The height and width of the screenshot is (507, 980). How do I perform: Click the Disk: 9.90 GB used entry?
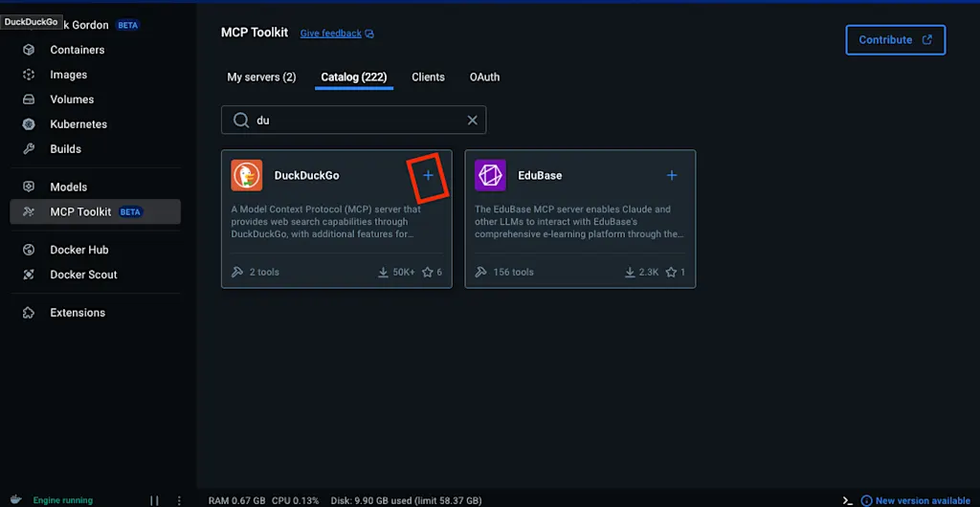407,500
